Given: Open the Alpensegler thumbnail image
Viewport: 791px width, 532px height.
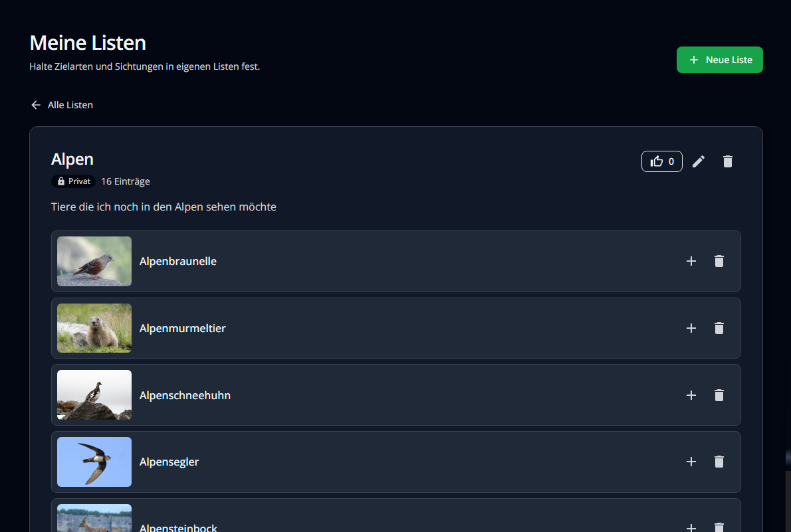Looking at the screenshot, I should coord(94,462).
